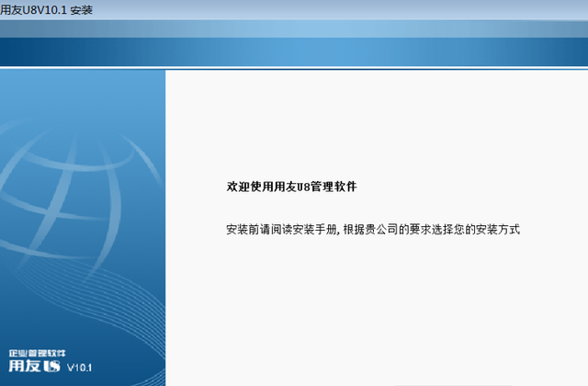Click the "企业管理软件" logo caption

38,353
